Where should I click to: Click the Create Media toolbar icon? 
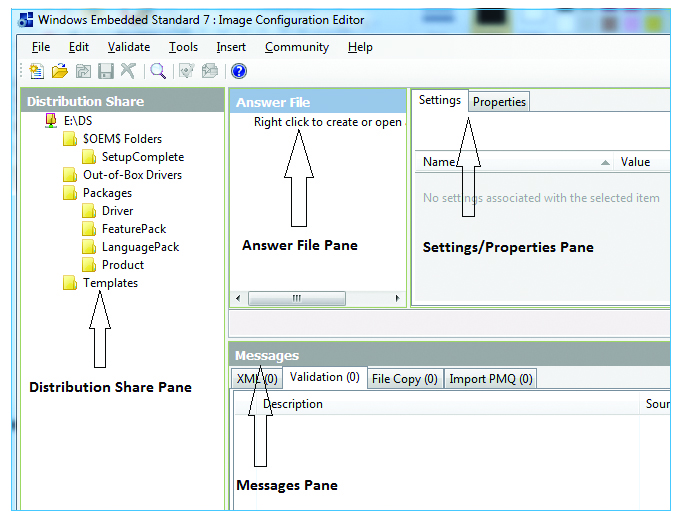click(x=210, y=71)
